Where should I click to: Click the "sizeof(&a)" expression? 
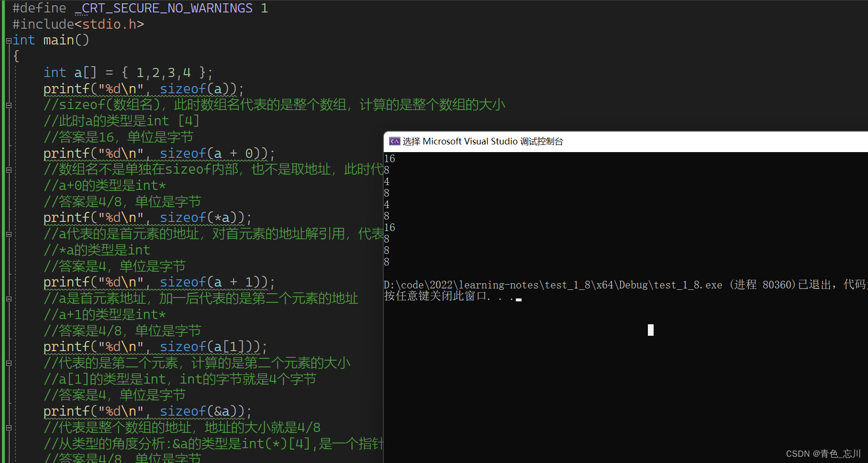202,411
